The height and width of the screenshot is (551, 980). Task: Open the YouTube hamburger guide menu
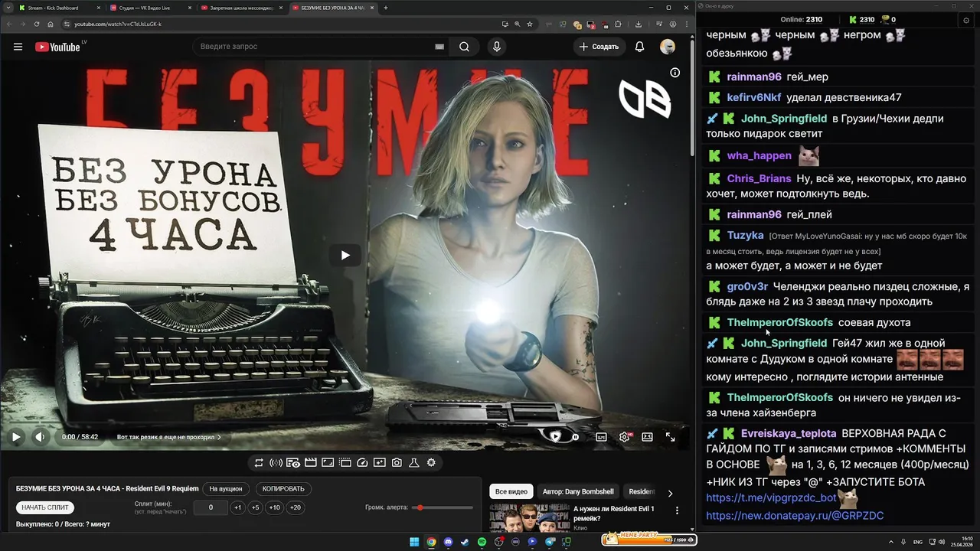(18, 47)
